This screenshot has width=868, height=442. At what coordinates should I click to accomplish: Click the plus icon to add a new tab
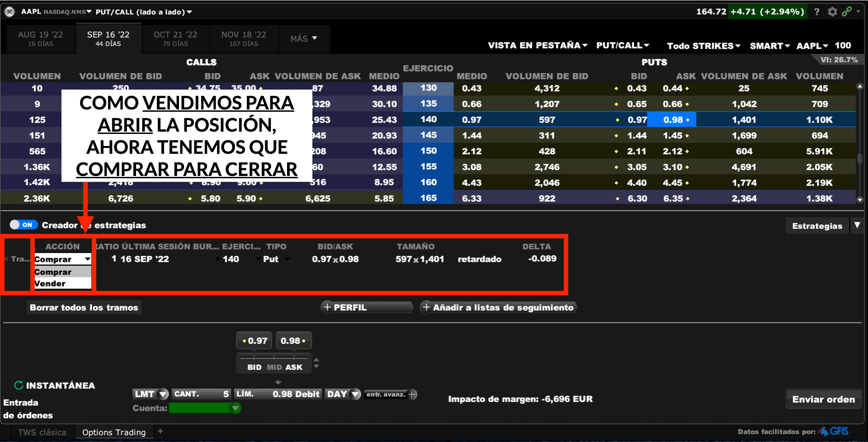point(160,431)
